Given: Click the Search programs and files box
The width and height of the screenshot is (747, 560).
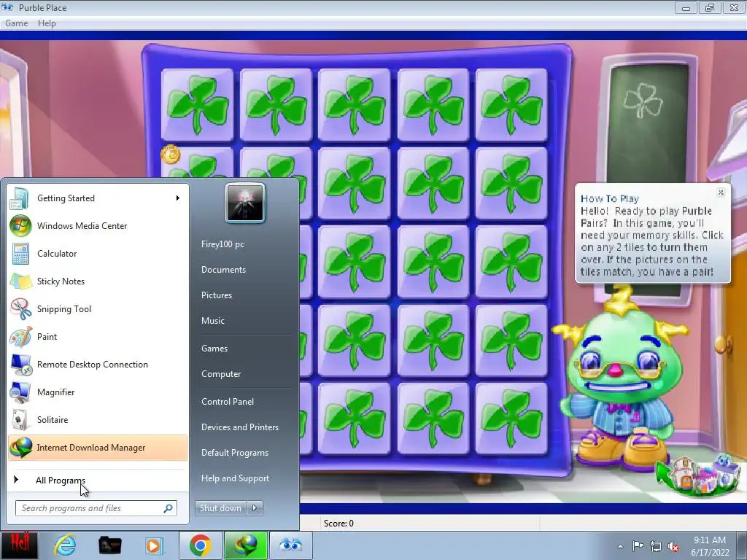Looking at the screenshot, I should tap(96, 508).
